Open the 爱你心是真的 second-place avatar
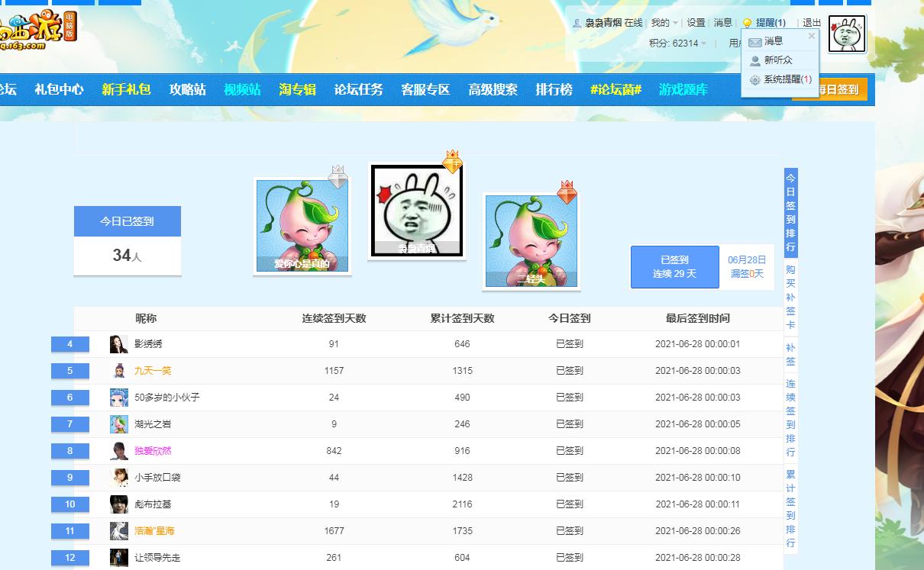 (x=302, y=226)
